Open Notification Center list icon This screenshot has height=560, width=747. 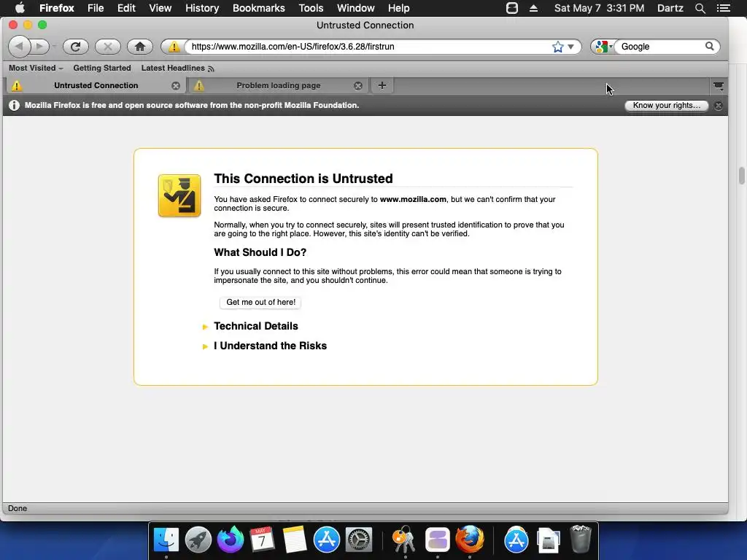(x=723, y=8)
